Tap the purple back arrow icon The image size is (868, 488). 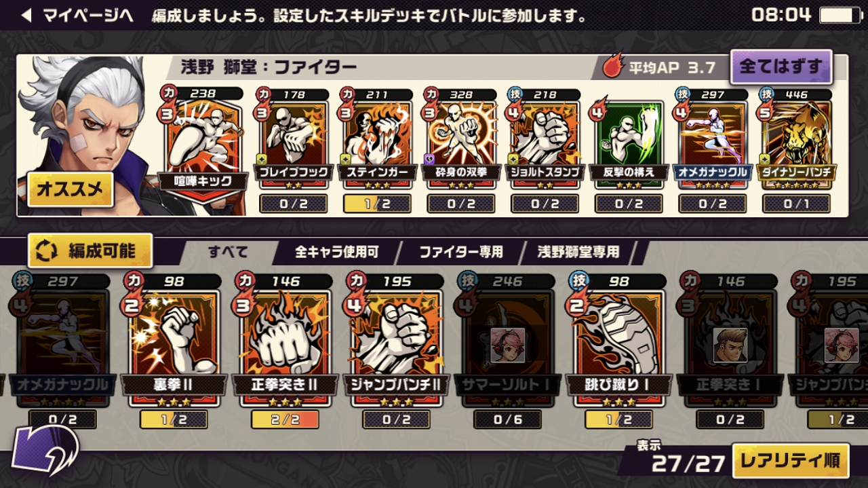click(x=45, y=450)
